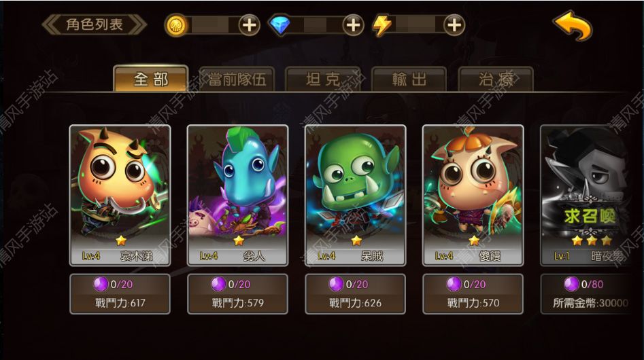Image resolution: width=644 pixels, height=360 pixels.
Task: Add diamonds with the plus button
Action: [353, 25]
